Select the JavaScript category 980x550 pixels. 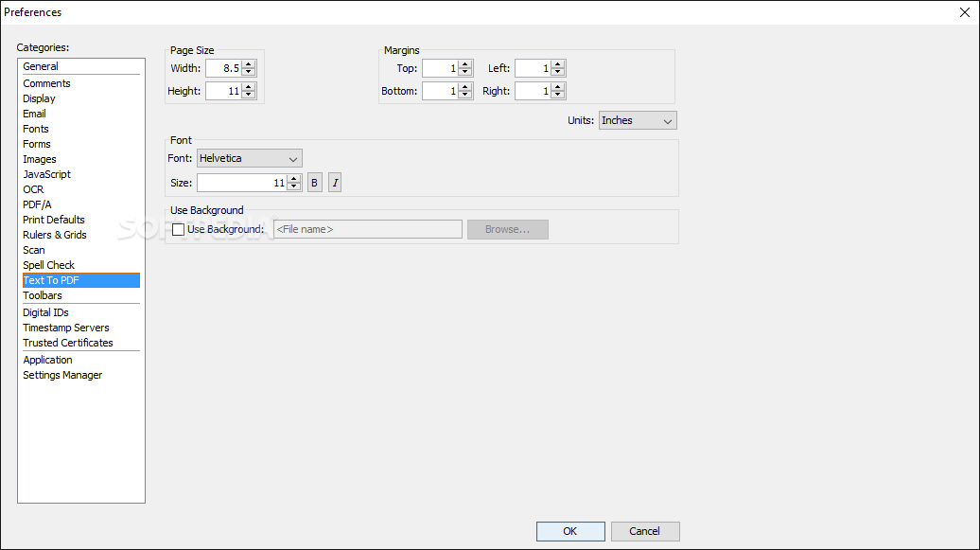pos(81,174)
